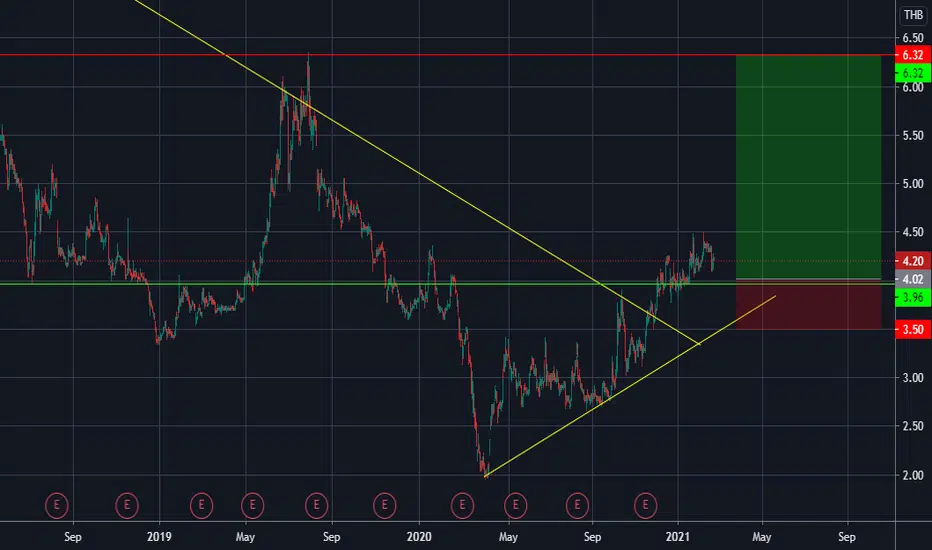Open the earnings marker just before Sep 2020
The width and height of the screenshot is (932, 550).
(577, 505)
